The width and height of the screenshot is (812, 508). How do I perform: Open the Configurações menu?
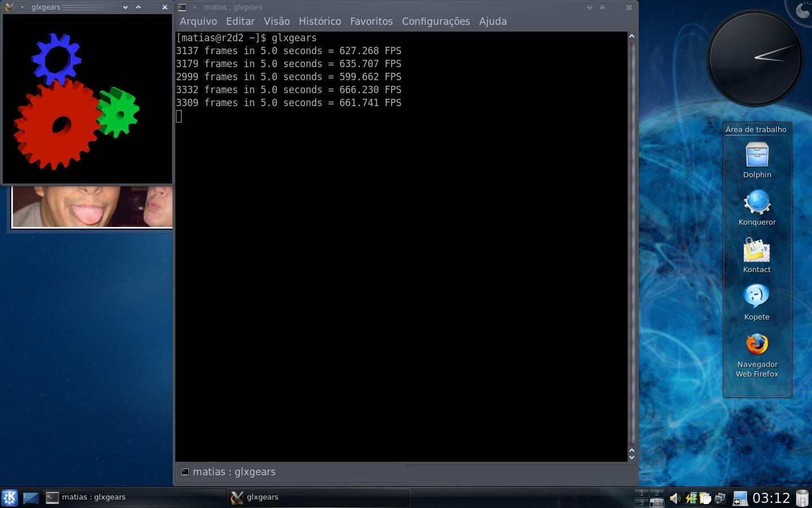(435, 21)
